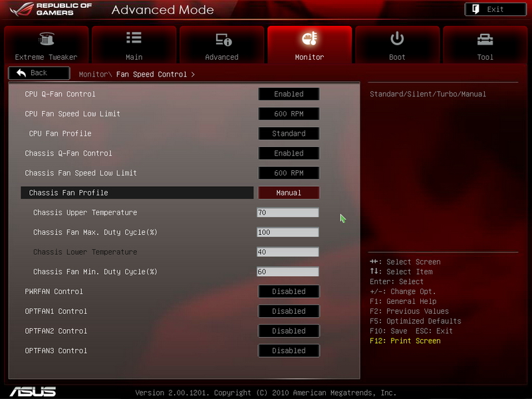
Task: Click Fan Speed Control breadcrumb
Action: coord(152,74)
